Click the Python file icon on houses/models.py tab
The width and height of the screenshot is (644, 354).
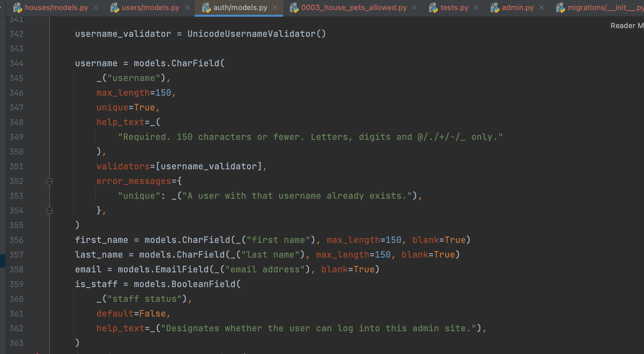tap(18, 8)
